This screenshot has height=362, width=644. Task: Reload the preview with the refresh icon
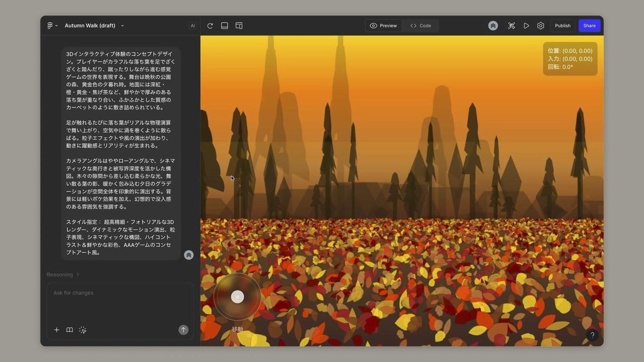[x=210, y=26]
